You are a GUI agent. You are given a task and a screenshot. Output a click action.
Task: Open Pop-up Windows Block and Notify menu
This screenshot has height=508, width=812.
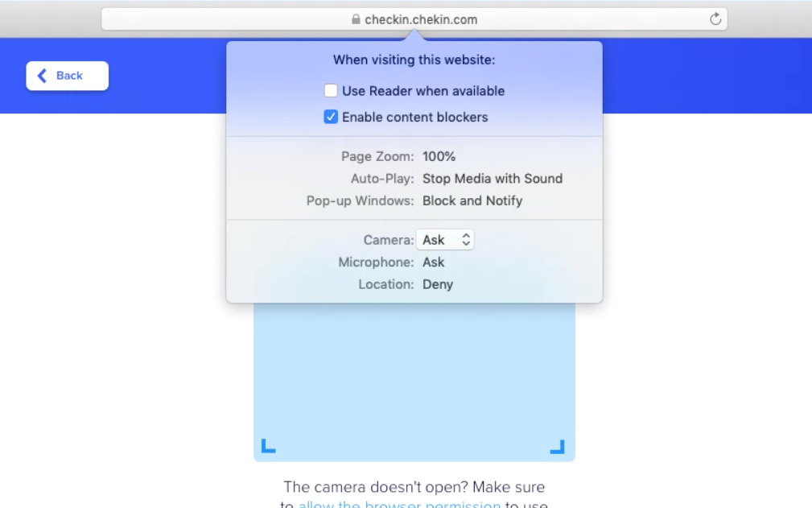coord(472,200)
